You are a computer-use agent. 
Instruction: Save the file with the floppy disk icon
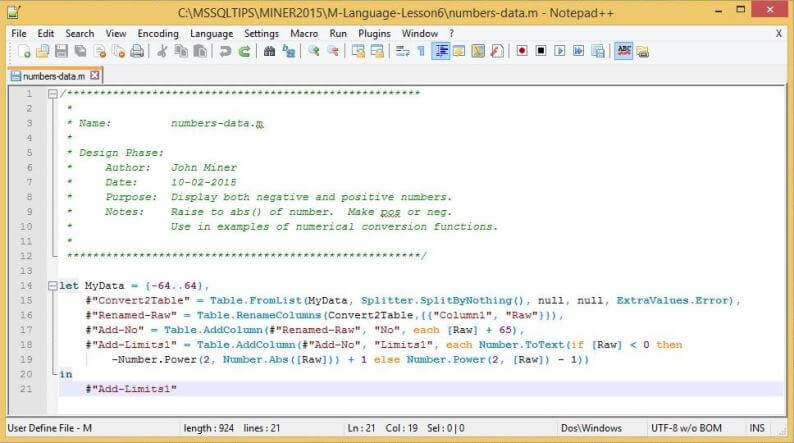coord(62,51)
